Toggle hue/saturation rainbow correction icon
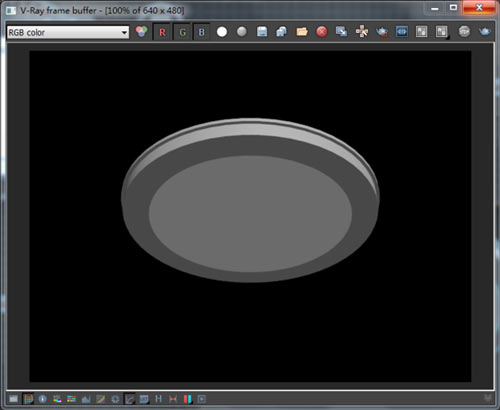The height and width of the screenshot is (410, 500). (x=57, y=399)
